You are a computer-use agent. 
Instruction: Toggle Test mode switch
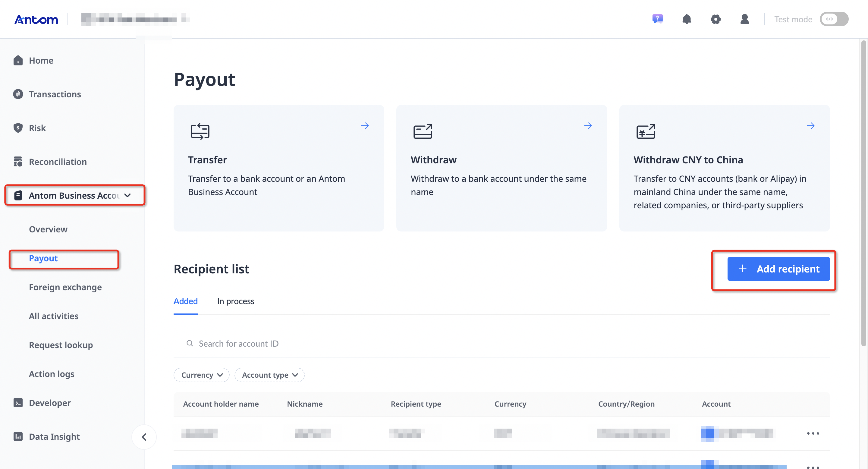[834, 19]
